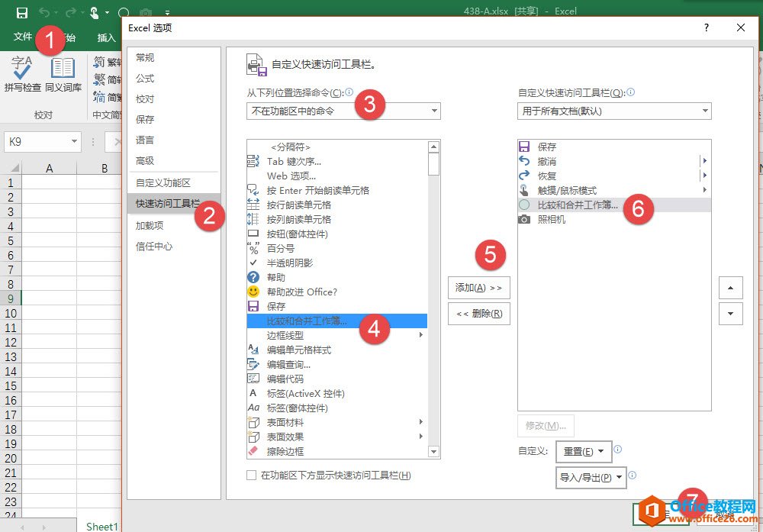Click row 5 header in worksheet
Screen dimensions: 763x532
[11, 240]
